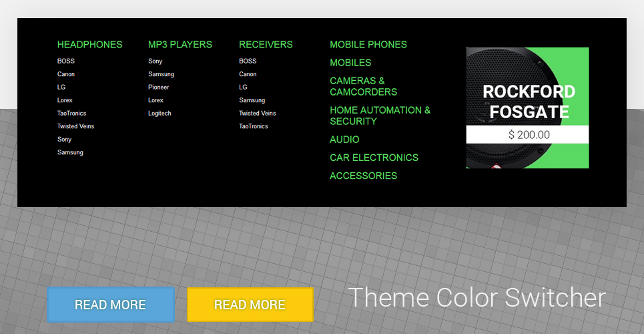644x334 pixels.
Task: Go to the Audio category
Action: [344, 140]
